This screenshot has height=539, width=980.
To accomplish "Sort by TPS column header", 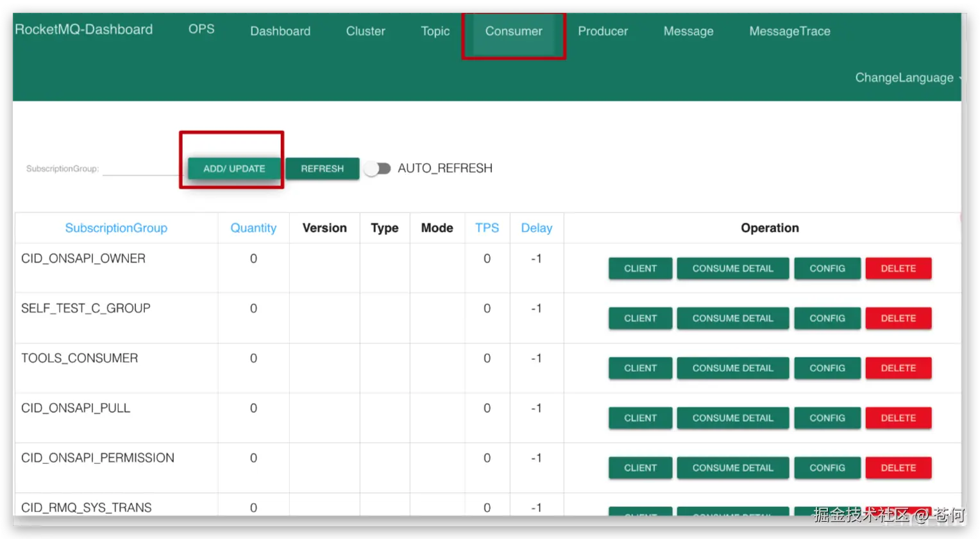I will 487,228.
